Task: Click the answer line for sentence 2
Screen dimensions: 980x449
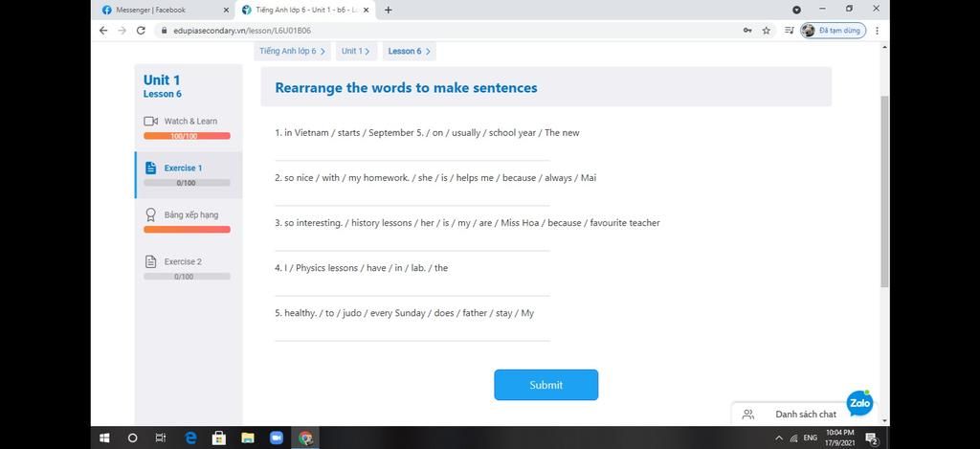Action: [x=412, y=198]
